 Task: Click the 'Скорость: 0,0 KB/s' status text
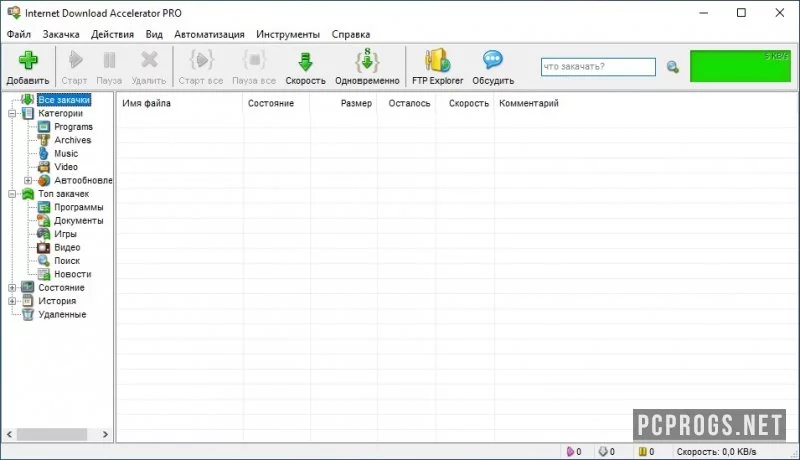(716, 451)
